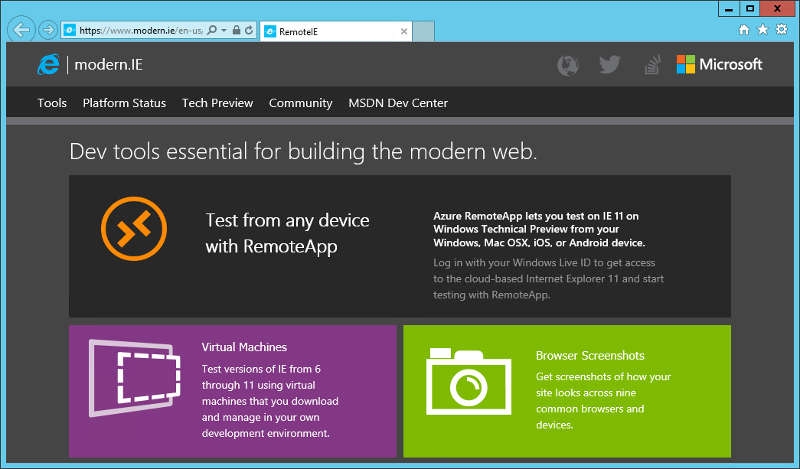Click the Microsoft logo
The height and width of the screenshot is (469, 800).
point(719,64)
